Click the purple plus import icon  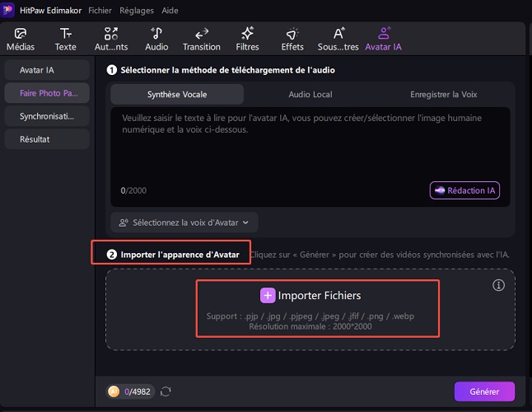(x=268, y=295)
